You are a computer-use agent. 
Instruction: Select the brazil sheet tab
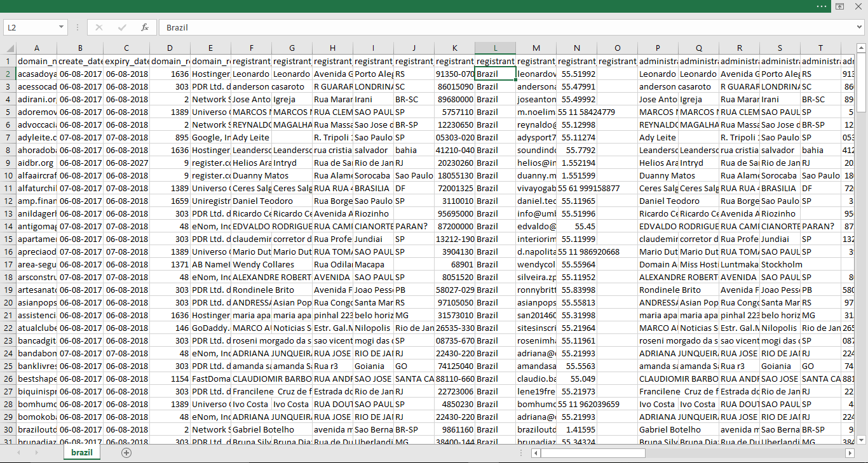pos(82,453)
